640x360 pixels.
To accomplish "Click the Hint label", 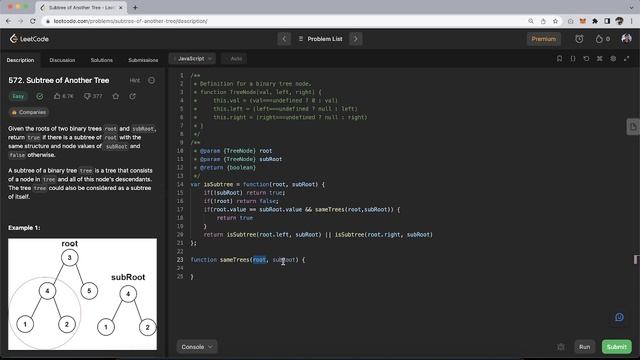I will pyautogui.click(x=135, y=80).
